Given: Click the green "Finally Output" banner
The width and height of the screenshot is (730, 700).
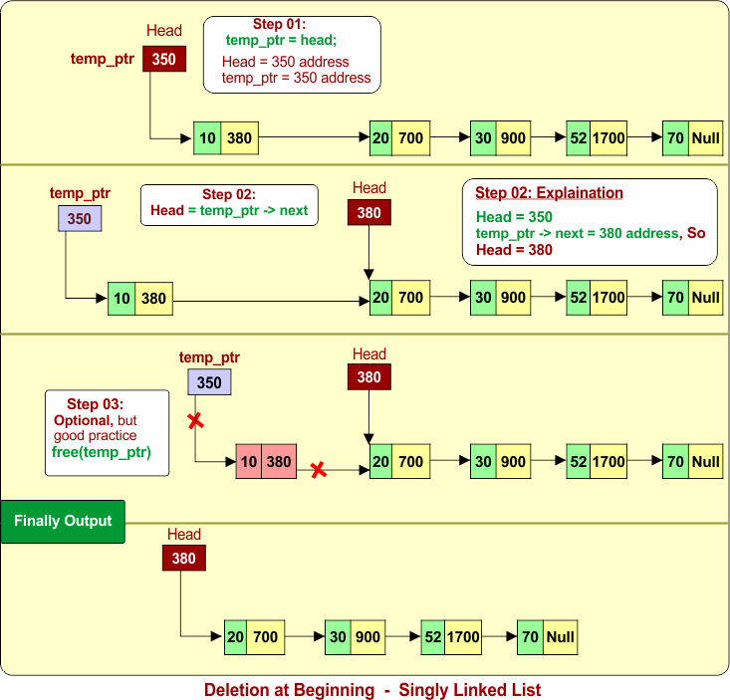Looking at the screenshot, I should click(x=63, y=522).
